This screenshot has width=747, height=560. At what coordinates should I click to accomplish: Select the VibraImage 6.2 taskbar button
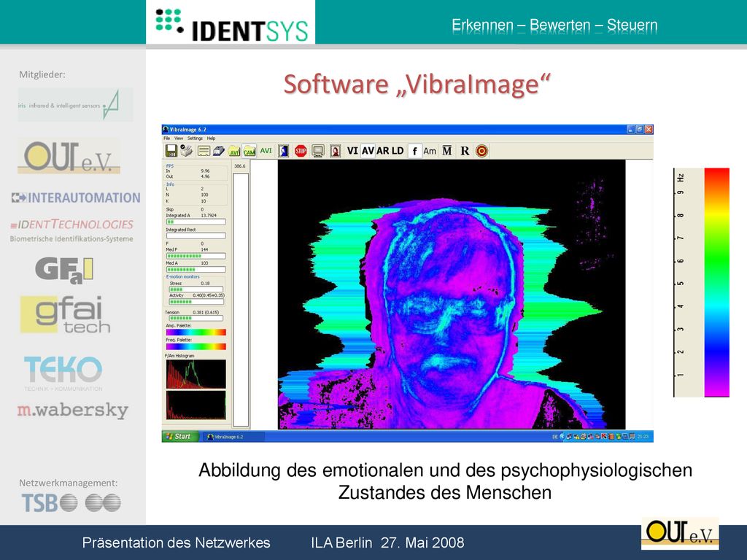(x=233, y=437)
